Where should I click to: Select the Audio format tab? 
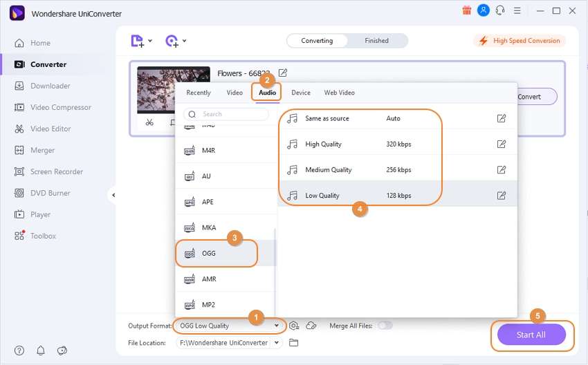[x=268, y=93]
